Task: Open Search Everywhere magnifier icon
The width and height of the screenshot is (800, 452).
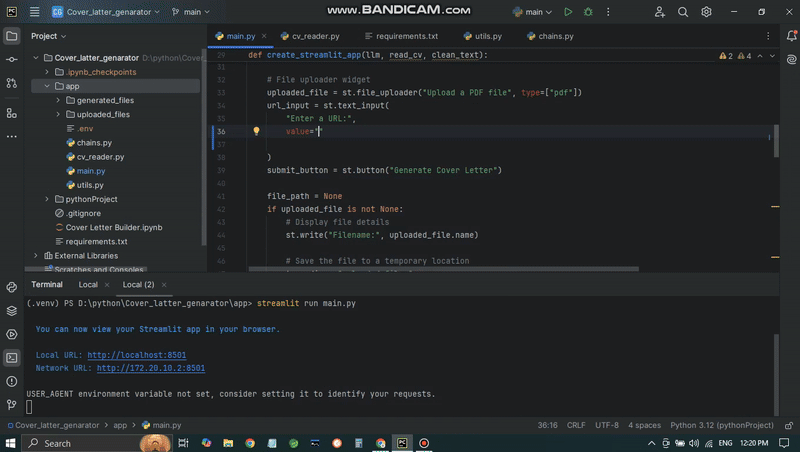Action: click(x=683, y=12)
